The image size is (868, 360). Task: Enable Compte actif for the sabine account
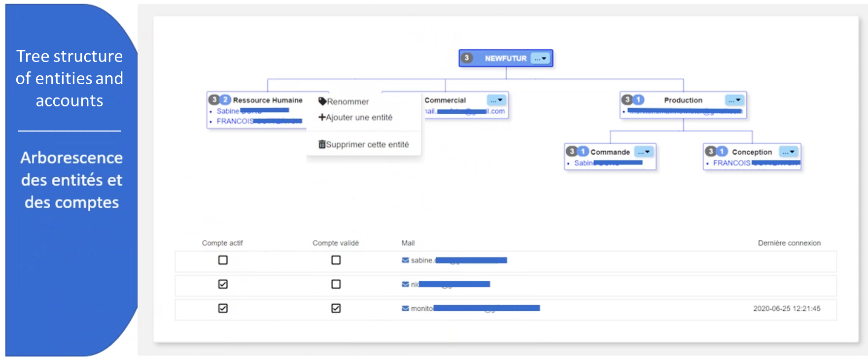223,260
